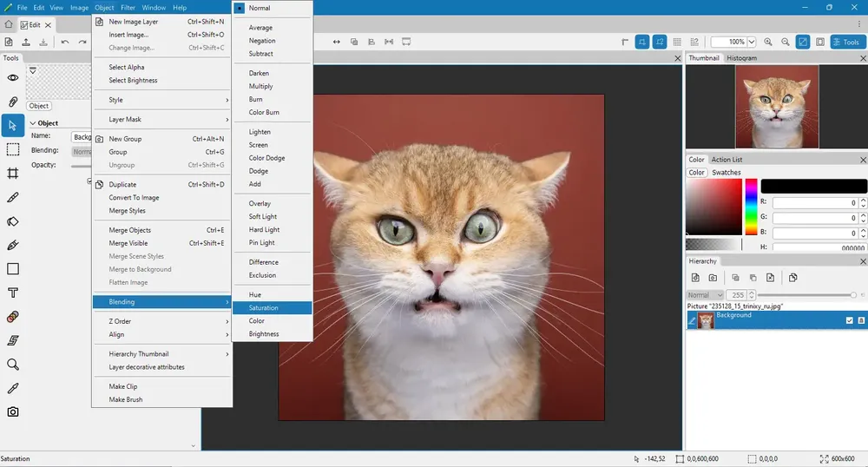Click the Redo arrow in toolbar
This screenshot has width=868, height=467.
tap(82, 42)
